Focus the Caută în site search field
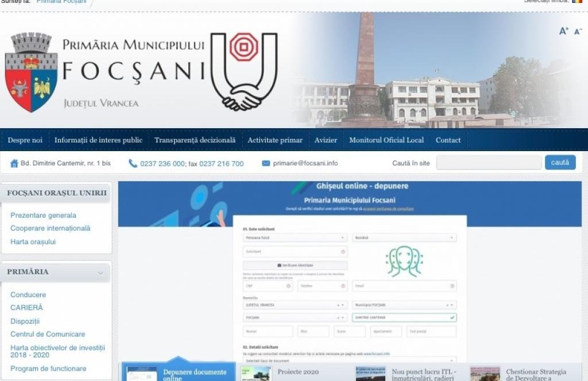Image resolution: width=588 pixels, height=381 pixels. [x=489, y=163]
